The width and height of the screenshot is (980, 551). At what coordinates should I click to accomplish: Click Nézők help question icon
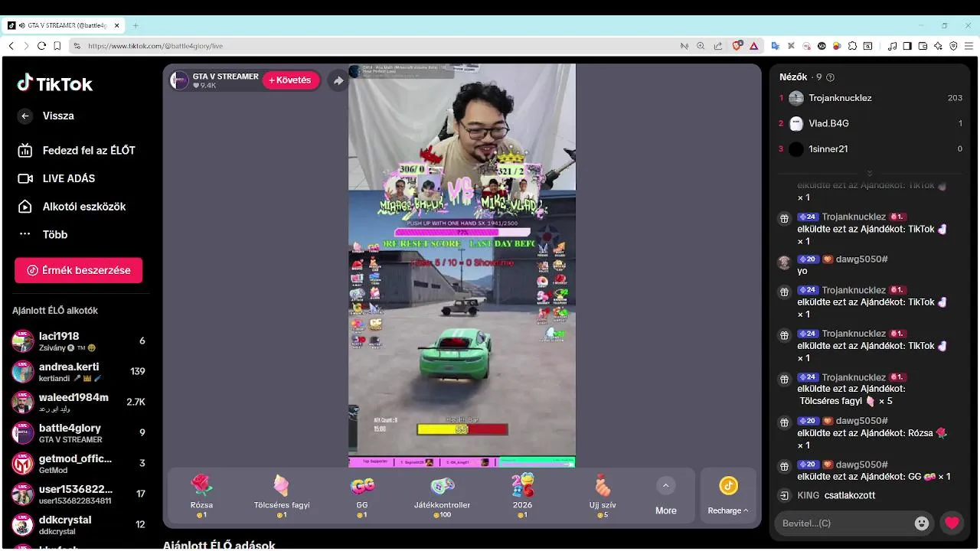[x=831, y=77]
